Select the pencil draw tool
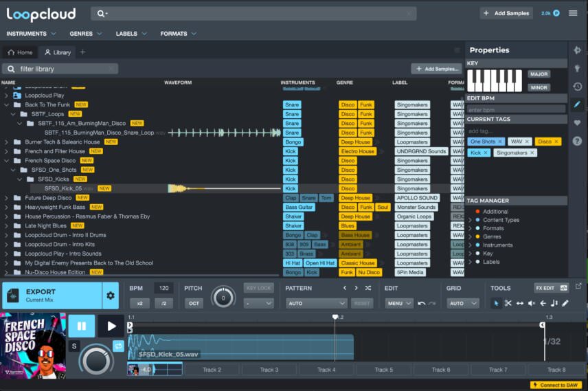 point(565,303)
